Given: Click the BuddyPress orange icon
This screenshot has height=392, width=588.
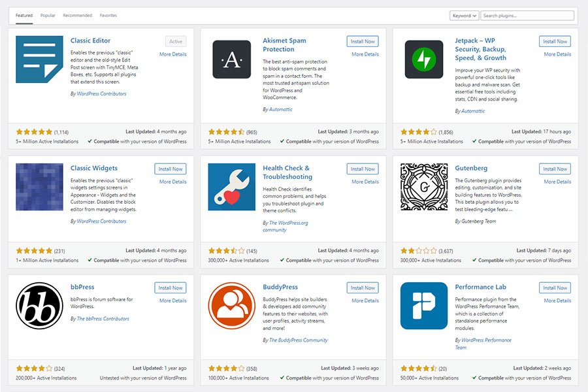Looking at the screenshot, I should tap(231, 306).
